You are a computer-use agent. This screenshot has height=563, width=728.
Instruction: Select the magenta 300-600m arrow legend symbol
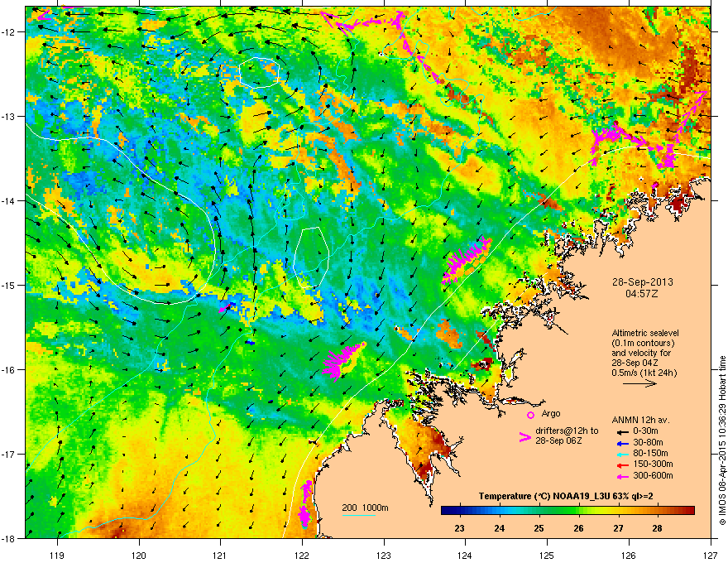[x=621, y=476]
